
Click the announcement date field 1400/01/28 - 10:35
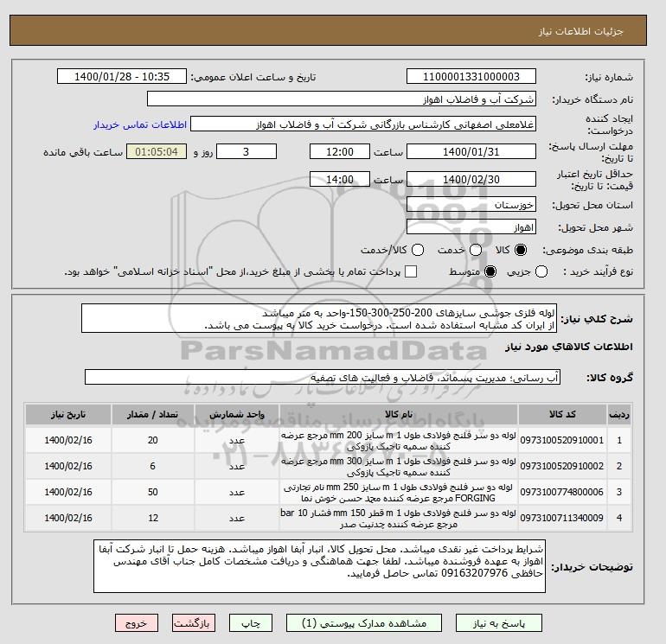tap(122, 76)
